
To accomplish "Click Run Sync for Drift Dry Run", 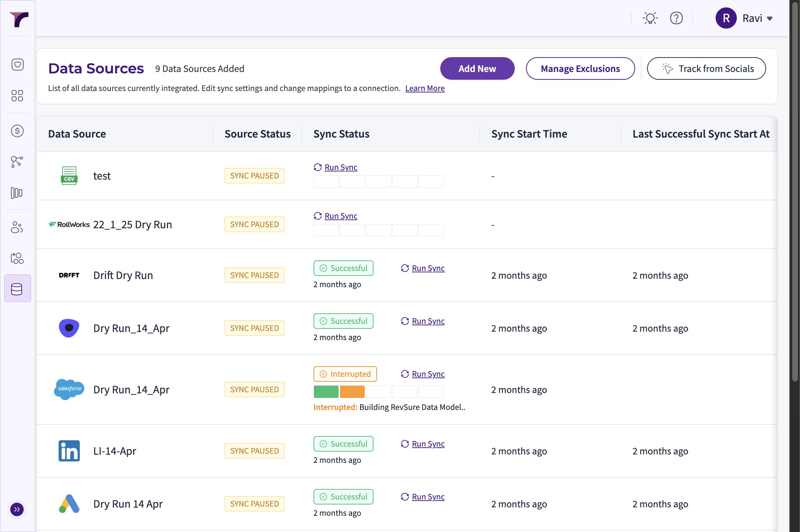I will coord(428,268).
